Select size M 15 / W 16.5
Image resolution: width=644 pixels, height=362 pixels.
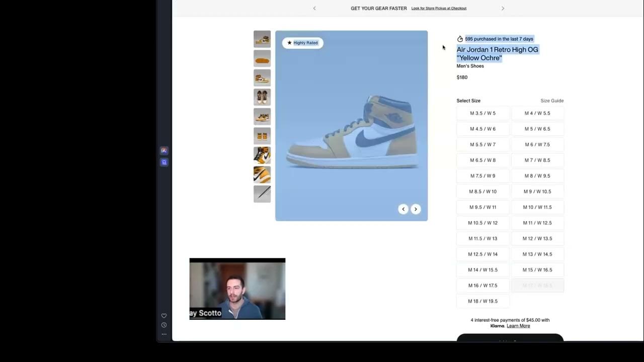[x=537, y=269]
